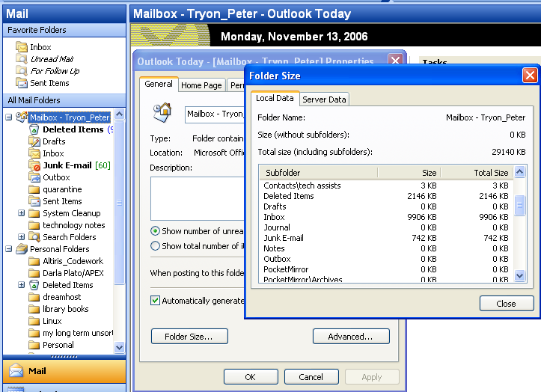
Task: Click the Unread Mail search folder icon
Action: click(21, 59)
